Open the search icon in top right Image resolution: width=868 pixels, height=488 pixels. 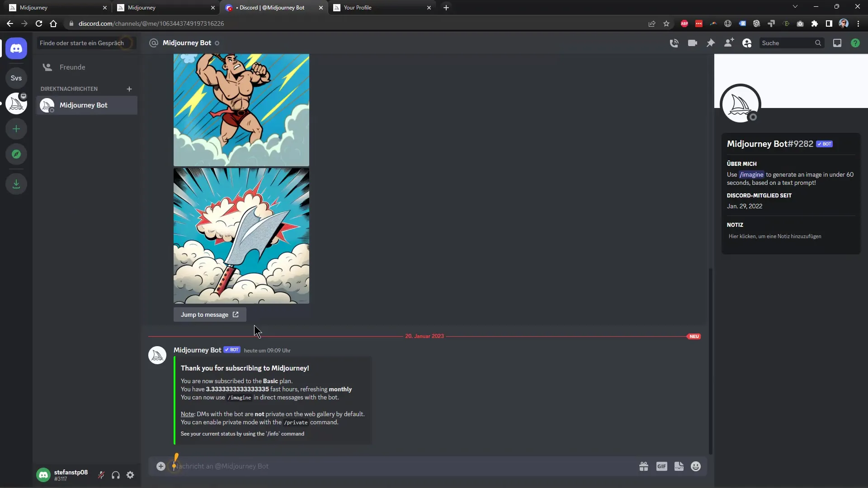click(817, 43)
